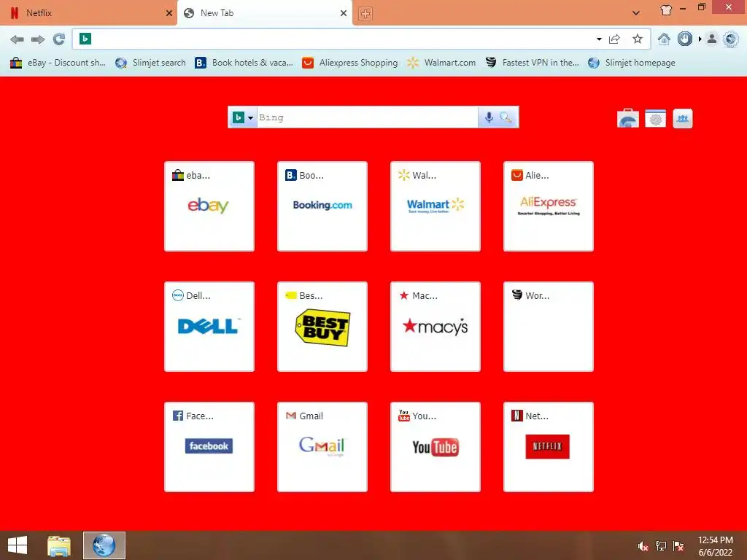Click the magnifier search icon
Image resolution: width=747 pixels, height=560 pixels.
tap(506, 117)
